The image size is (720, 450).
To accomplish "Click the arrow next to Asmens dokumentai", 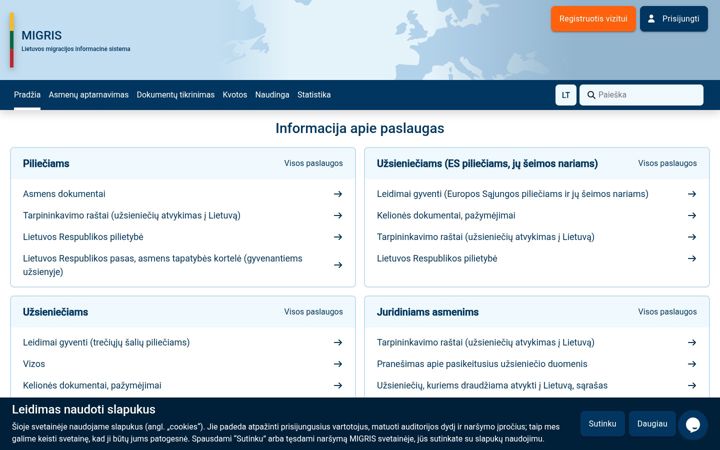I will tap(338, 194).
